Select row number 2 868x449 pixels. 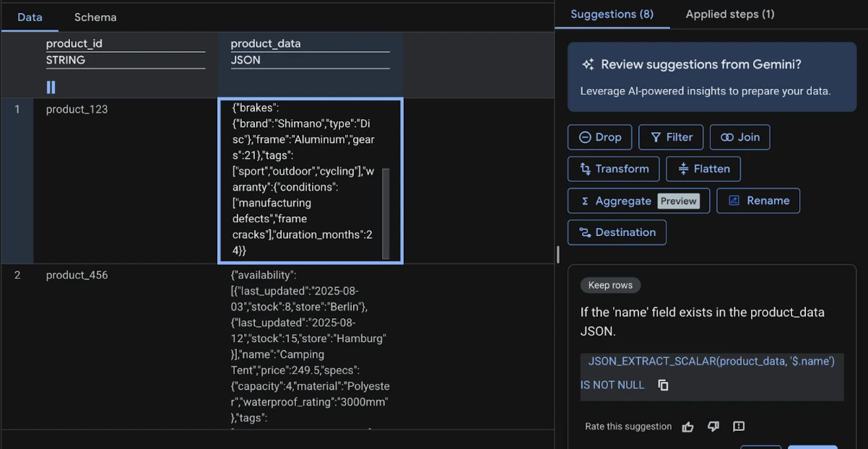[17, 275]
